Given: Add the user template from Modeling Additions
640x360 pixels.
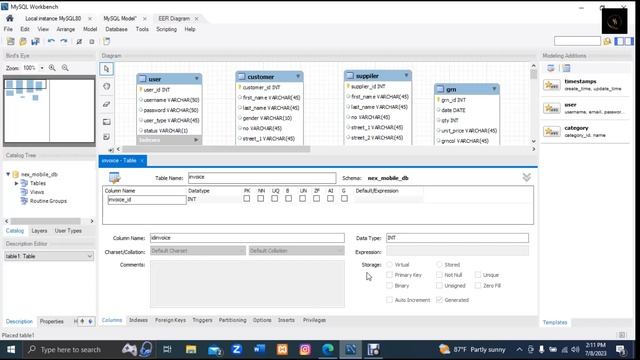Looking at the screenshot, I should (584, 108).
